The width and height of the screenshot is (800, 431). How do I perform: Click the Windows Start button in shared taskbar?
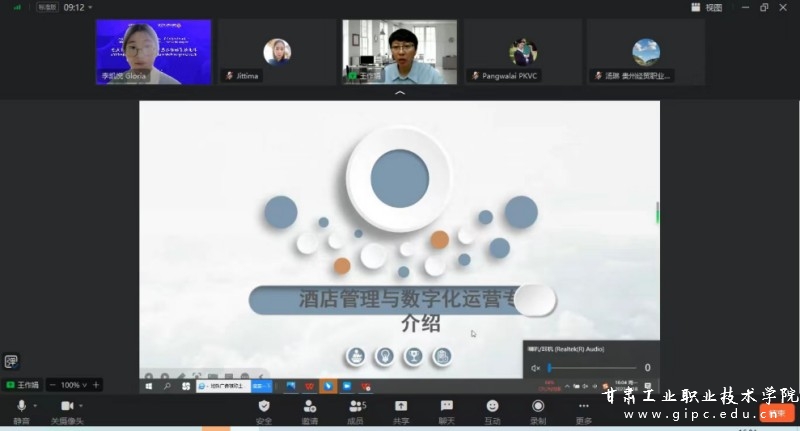(149, 385)
